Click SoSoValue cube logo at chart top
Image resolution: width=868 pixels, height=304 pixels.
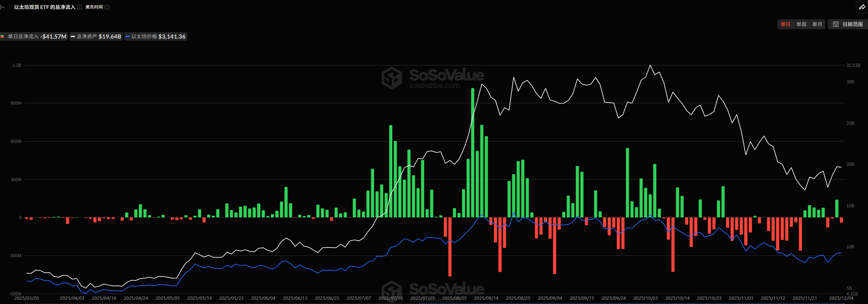pyautogui.click(x=392, y=78)
